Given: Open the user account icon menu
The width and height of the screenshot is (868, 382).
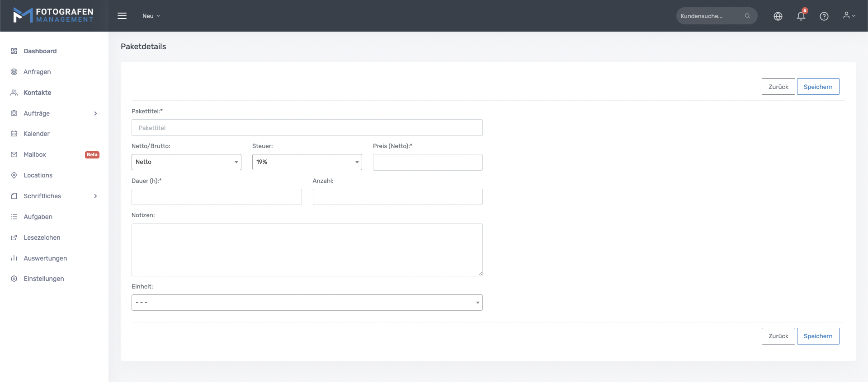Looking at the screenshot, I should [849, 16].
